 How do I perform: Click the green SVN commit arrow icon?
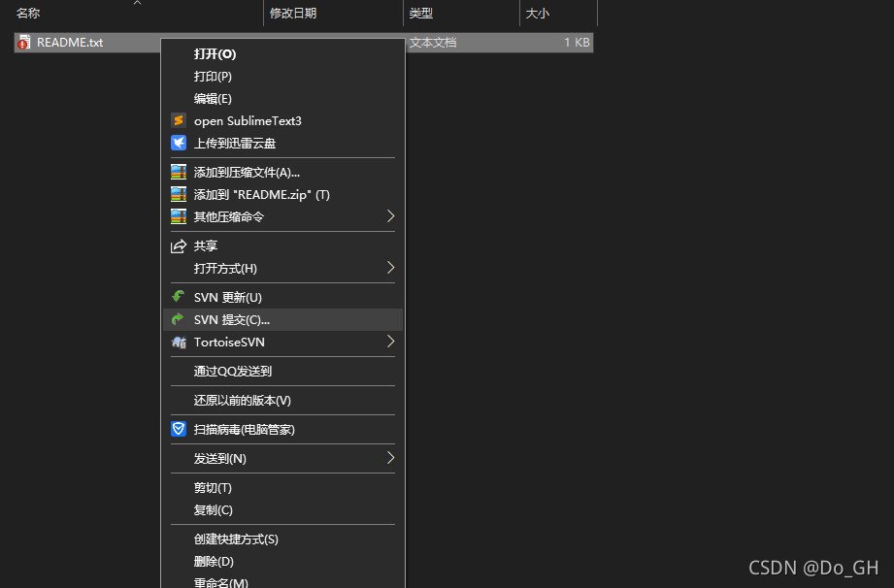click(x=179, y=319)
